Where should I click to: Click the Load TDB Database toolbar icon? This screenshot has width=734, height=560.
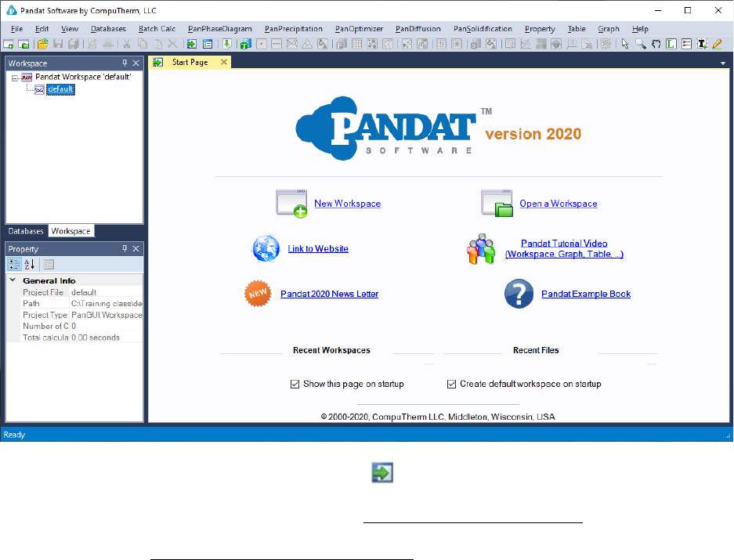pyautogui.click(x=245, y=44)
